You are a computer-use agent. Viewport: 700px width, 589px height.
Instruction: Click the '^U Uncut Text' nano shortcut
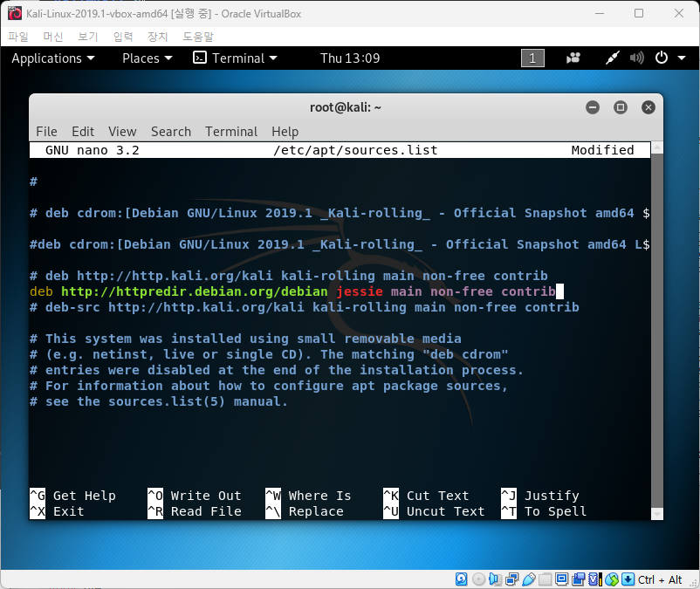click(x=434, y=511)
